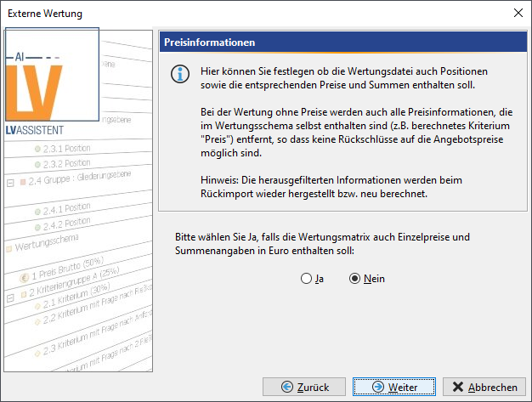Click the paragraph starting 'Hinweis: Die herausgefilterten'
532x402 pixels.
click(x=331, y=187)
